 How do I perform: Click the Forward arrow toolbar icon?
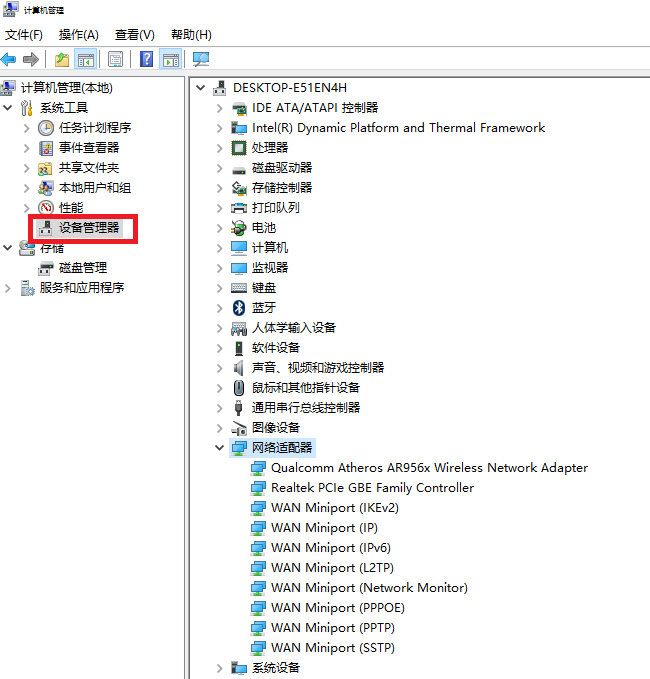31,59
